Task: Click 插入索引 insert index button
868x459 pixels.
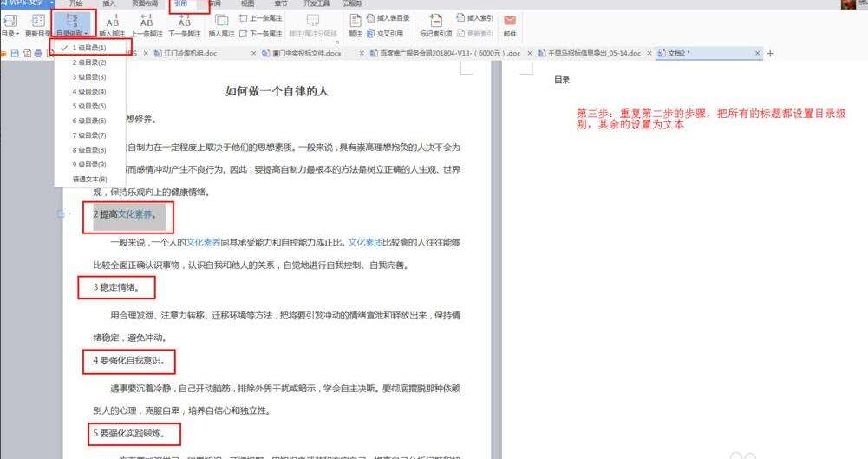Action: 474,18
